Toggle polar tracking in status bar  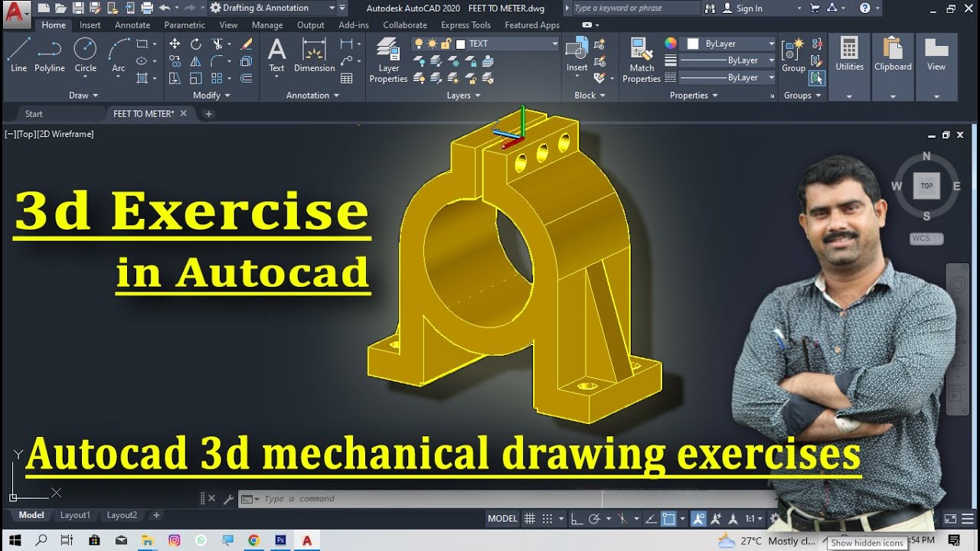tap(594, 519)
